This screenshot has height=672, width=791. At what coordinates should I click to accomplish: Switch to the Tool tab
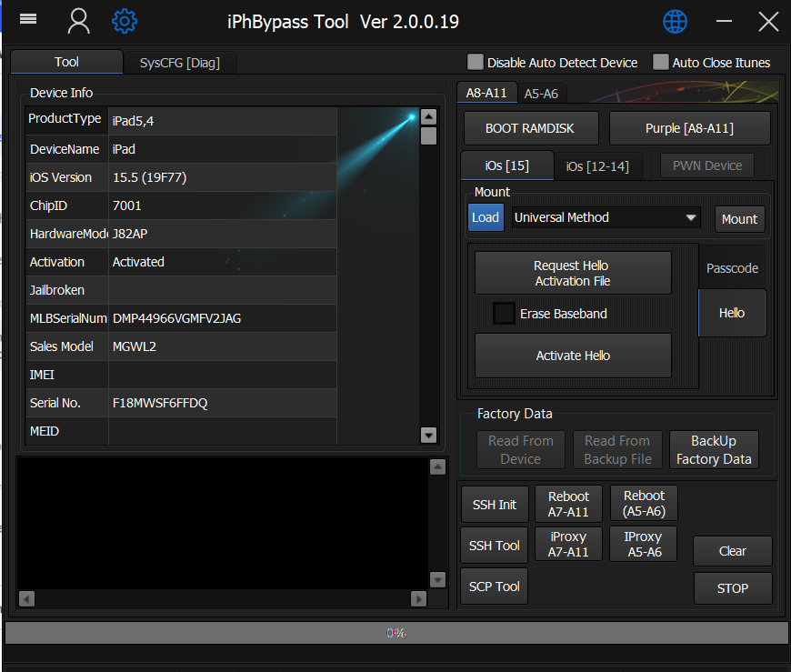(x=66, y=62)
